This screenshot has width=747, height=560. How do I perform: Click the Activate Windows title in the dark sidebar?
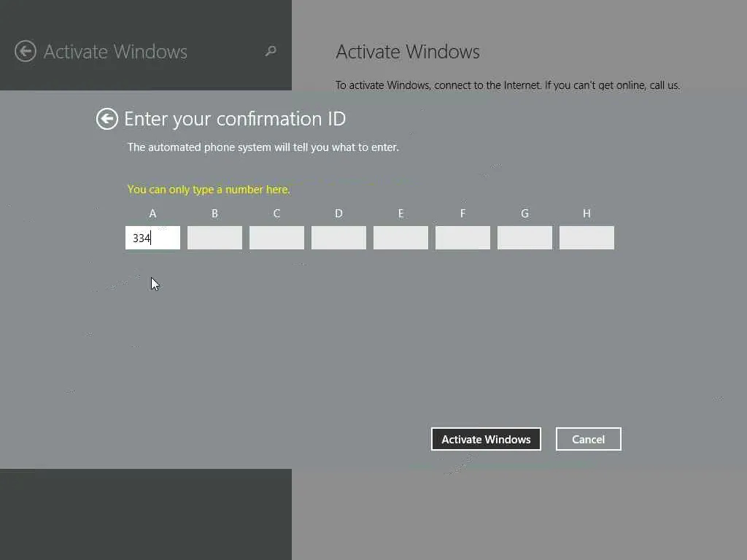point(115,52)
